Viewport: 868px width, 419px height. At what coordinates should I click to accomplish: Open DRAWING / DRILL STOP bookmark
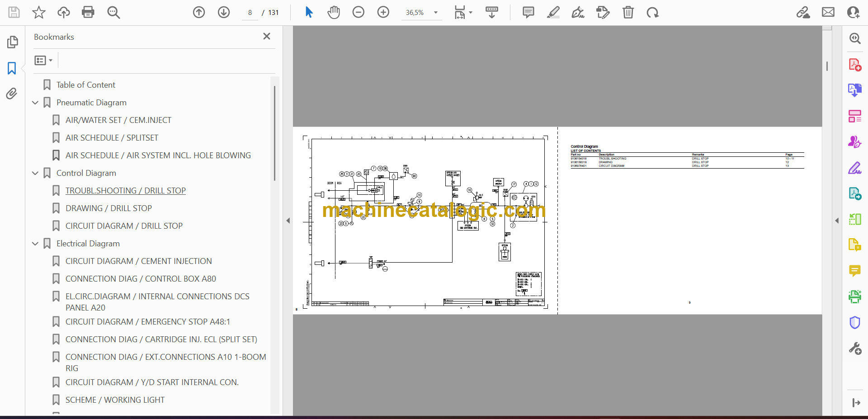[108, 208]
